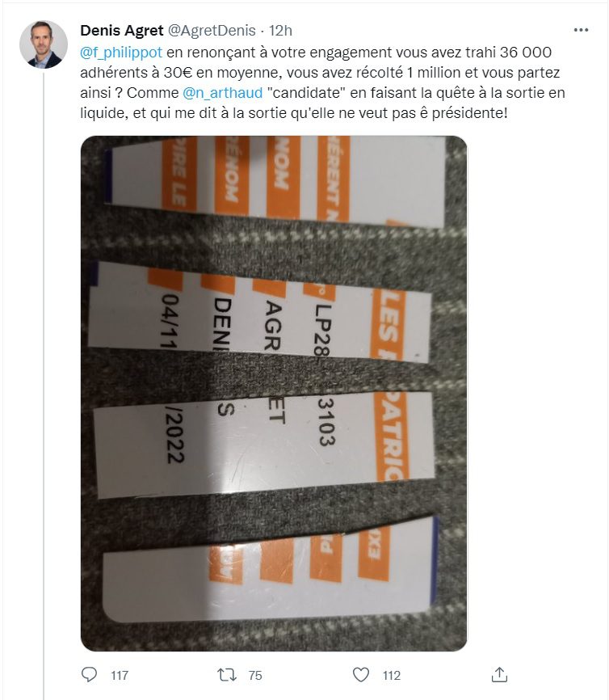Open the 12h tweet timestamp
Screen dimensions: 609x700
(280, 31)
